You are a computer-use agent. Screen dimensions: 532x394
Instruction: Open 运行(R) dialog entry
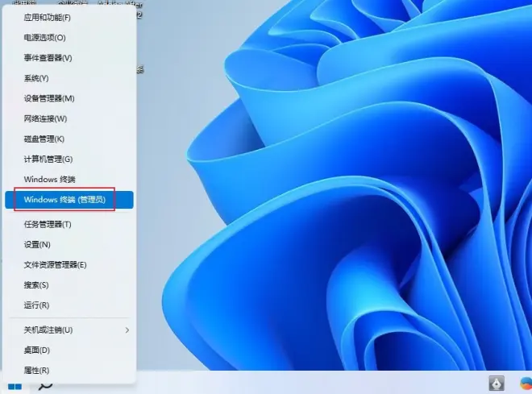[x=69, y=305]
